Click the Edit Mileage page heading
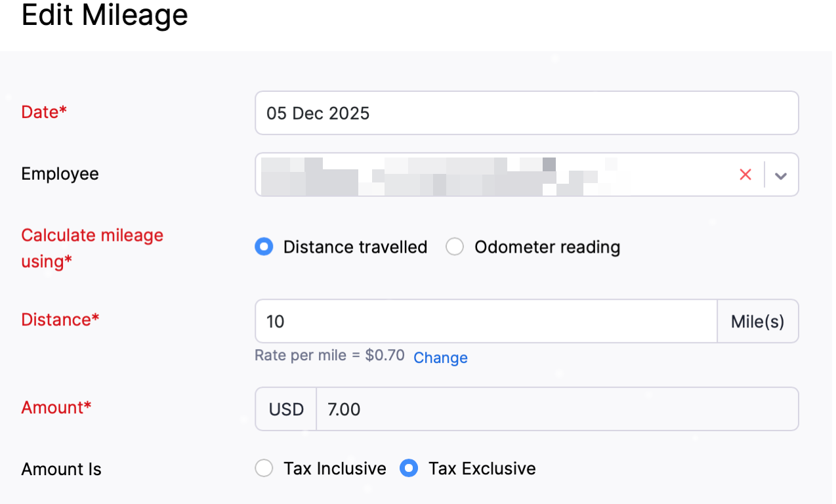Viewport: 836px width, 504px height. point(105,14)
